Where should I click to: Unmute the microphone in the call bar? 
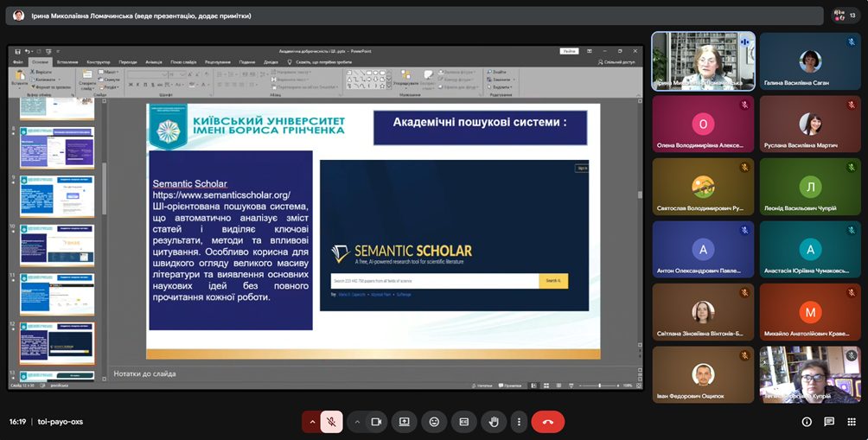tap(331, 422)
